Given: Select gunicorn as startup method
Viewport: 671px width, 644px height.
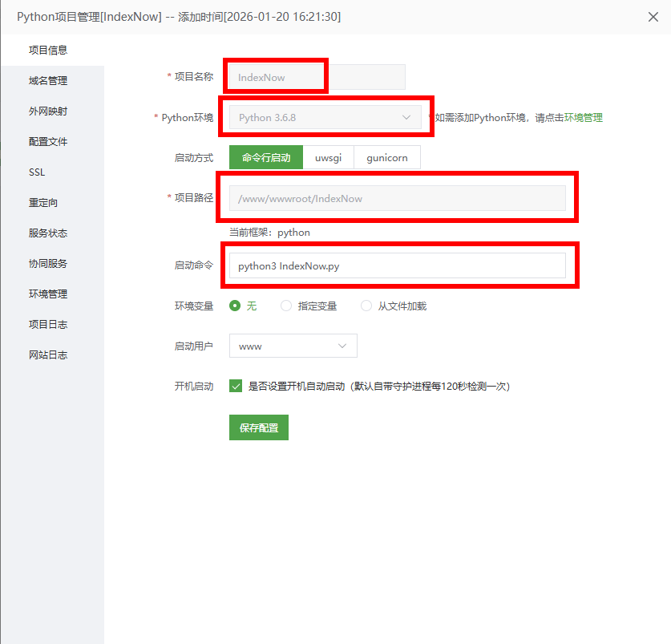Looking at the screenshot, I should click(x=387, y=157).
